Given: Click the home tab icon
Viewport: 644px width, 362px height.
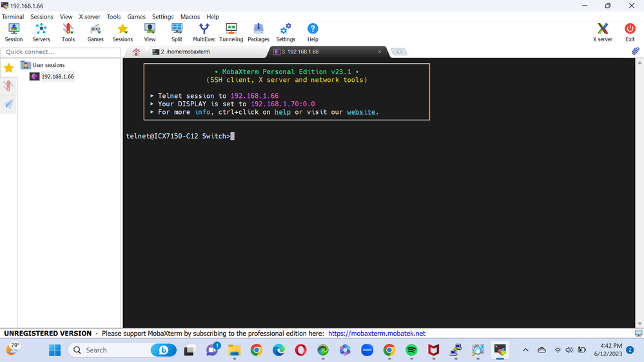Looking at the screenshot, I should (x=136, y=52).
